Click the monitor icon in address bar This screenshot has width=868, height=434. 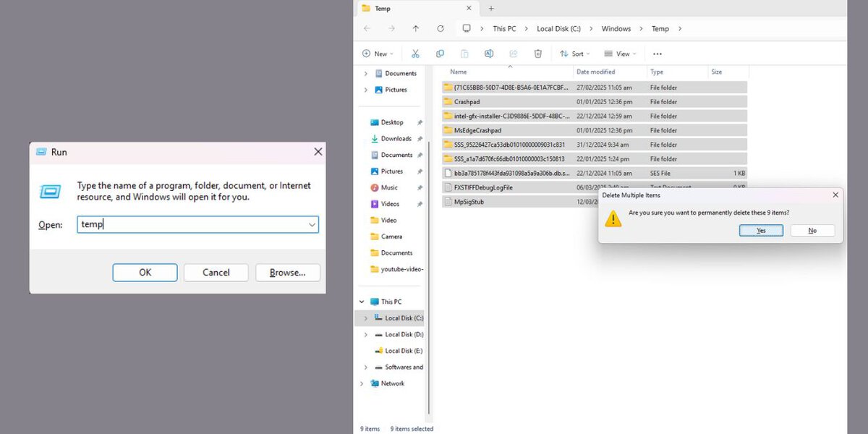(467, 28)
